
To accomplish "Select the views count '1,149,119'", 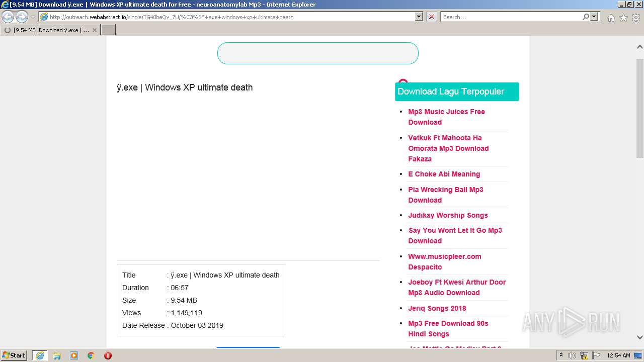I will tap(186, 313).
